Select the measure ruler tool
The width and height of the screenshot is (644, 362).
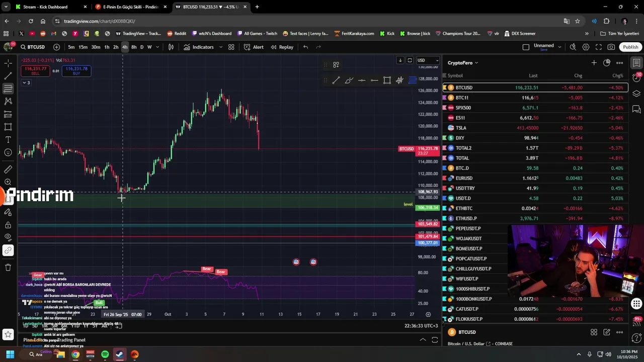click(8, 169)
